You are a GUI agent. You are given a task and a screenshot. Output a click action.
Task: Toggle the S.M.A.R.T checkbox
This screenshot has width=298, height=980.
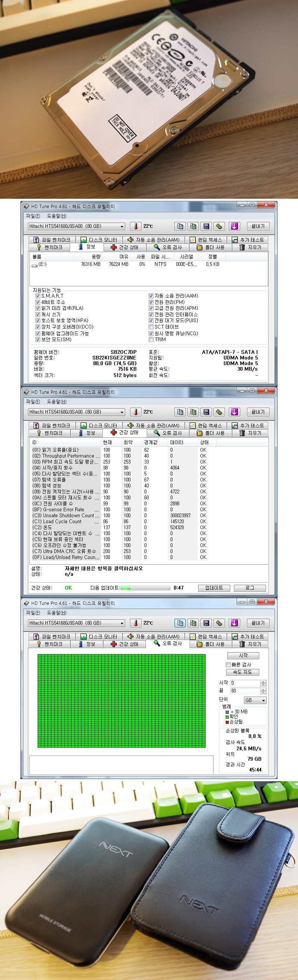38,296
